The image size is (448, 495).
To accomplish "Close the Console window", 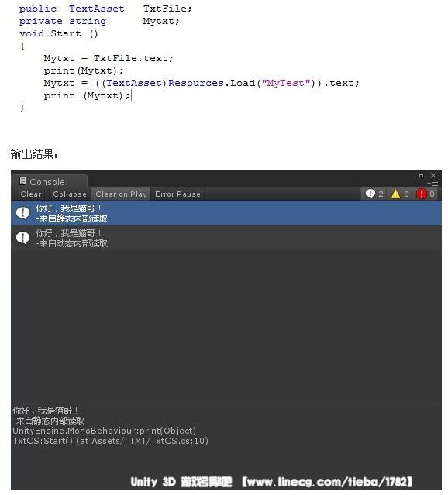I will click(x=433, y=175).
